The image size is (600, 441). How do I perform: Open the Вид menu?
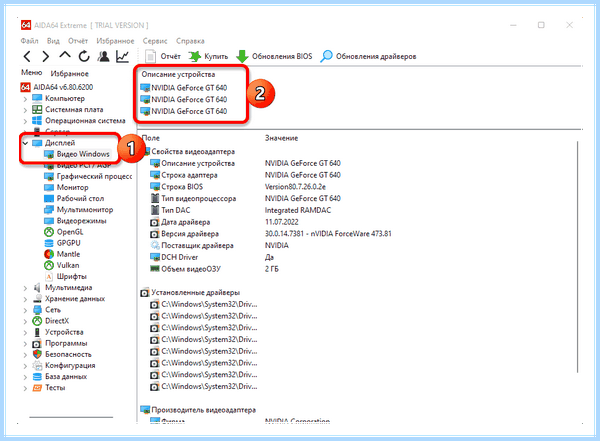[53, 41]
